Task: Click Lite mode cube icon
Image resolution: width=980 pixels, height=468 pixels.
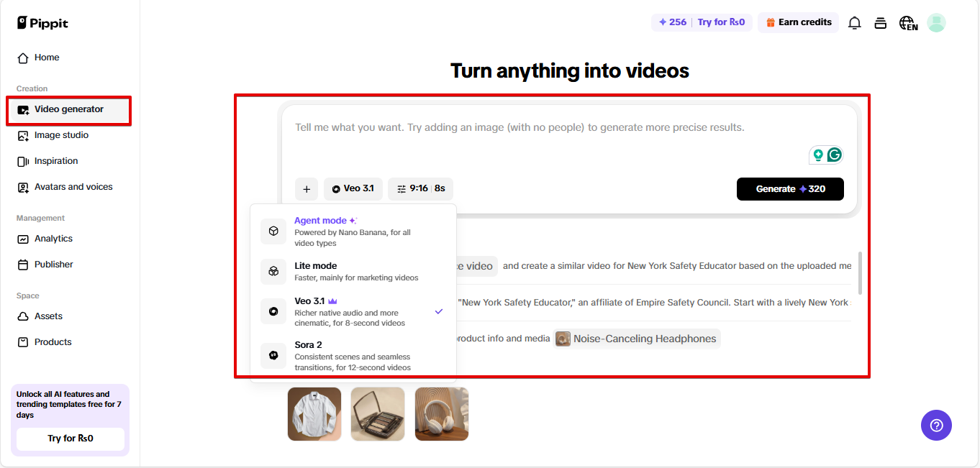Action: (x=273, y=271)
